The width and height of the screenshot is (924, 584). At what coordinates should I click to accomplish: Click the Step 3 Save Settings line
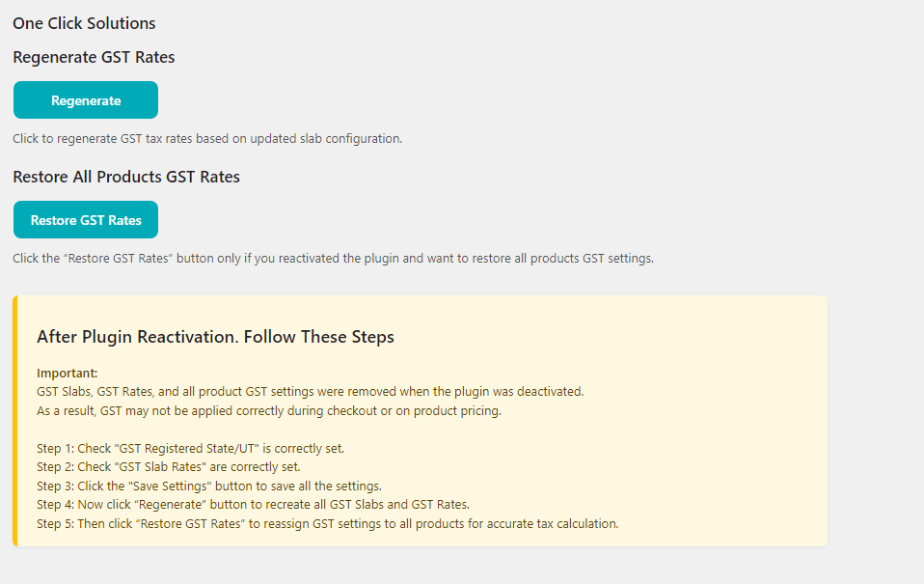pos(209,486)
